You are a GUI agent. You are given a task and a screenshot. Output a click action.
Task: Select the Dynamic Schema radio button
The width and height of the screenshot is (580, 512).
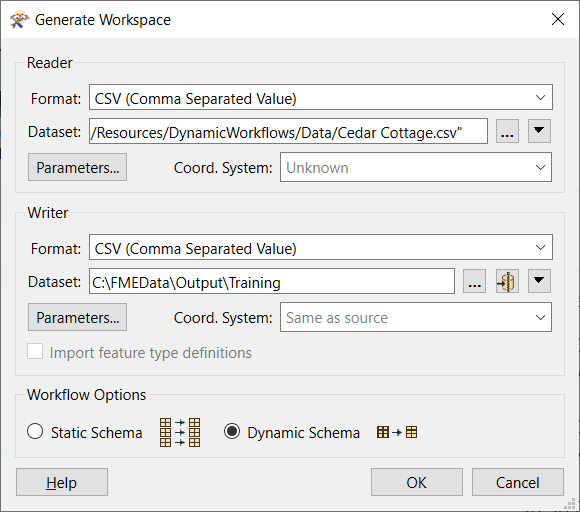click(232, 431)
